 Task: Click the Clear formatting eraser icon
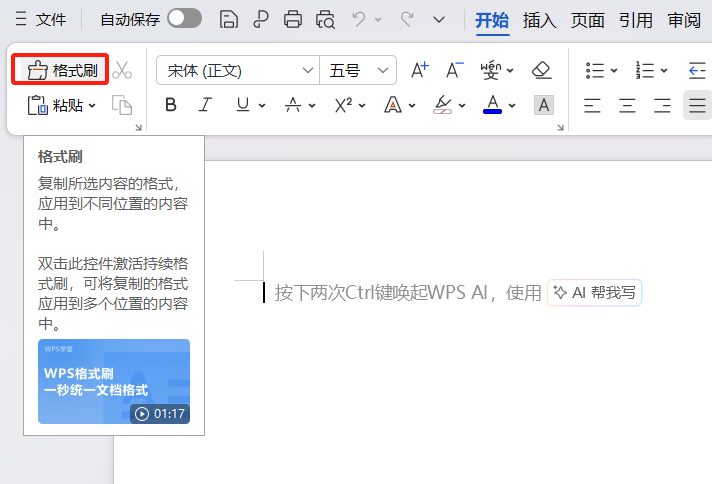[541, 70]
